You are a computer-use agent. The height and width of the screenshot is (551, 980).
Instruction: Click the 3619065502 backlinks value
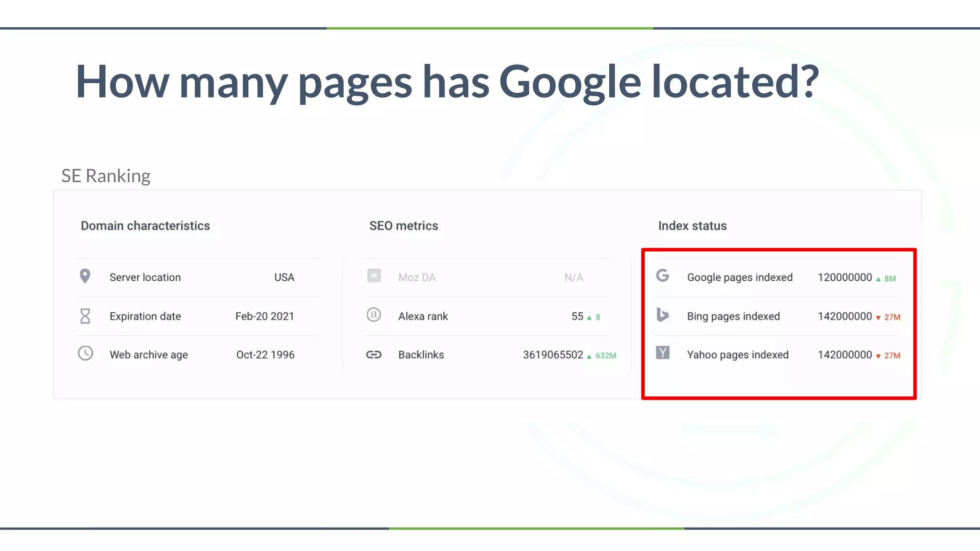point(553,355)
